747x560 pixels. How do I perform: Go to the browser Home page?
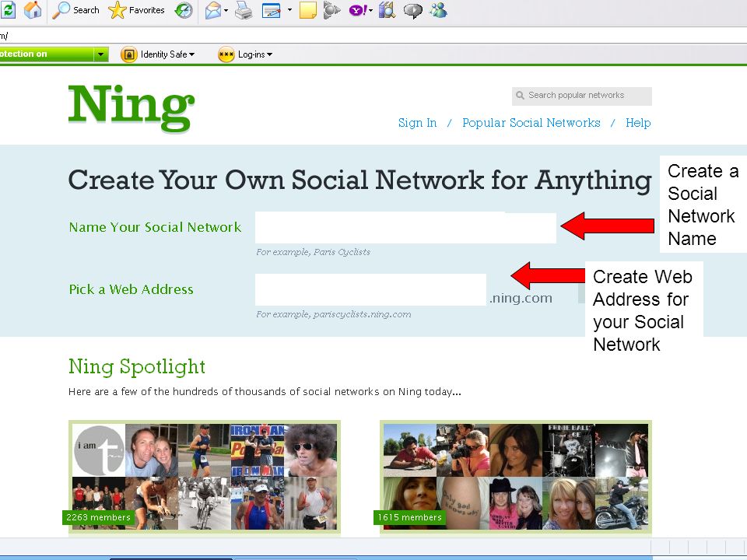pos(33,10)
